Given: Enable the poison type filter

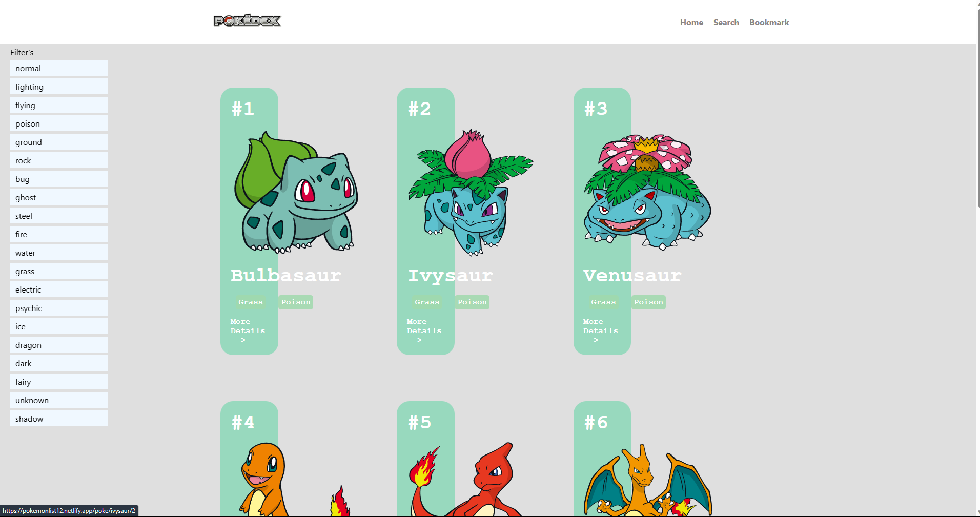Looking at the screenshot, I should pos(58,123).
